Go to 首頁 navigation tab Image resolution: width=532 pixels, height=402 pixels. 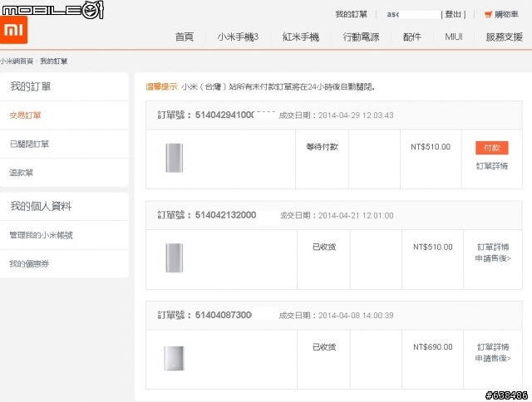click(185, 37)
